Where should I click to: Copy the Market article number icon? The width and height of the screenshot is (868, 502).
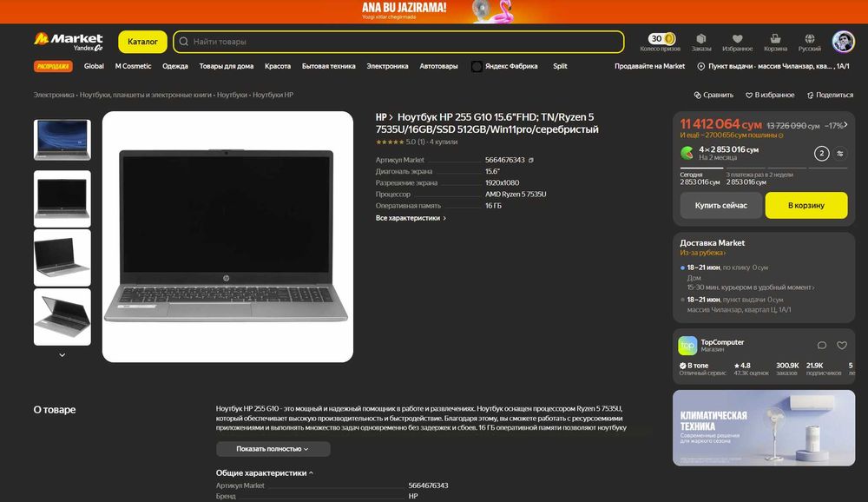click(x=531, y=160)
